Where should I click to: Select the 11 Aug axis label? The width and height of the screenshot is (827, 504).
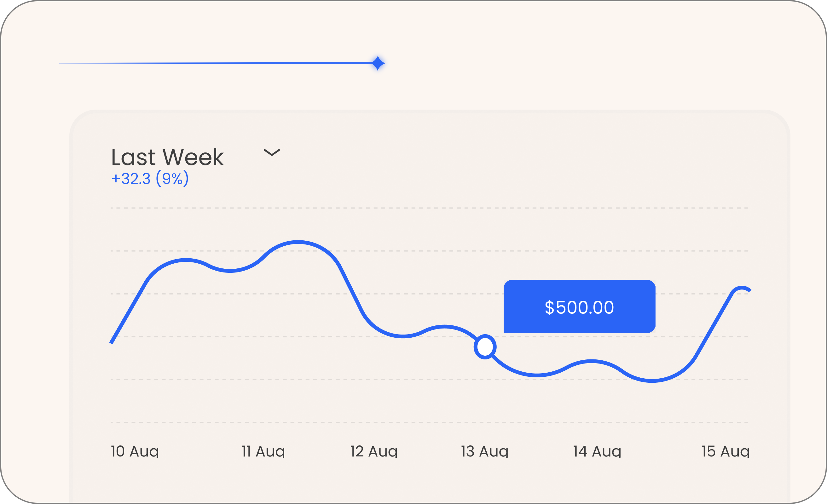pyautogui.click(x=263, y=452)
